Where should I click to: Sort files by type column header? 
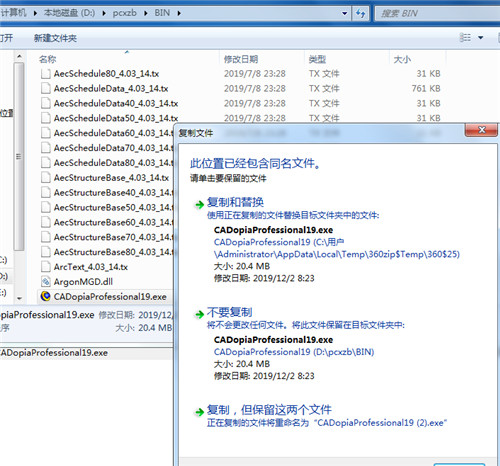point(317,59)
